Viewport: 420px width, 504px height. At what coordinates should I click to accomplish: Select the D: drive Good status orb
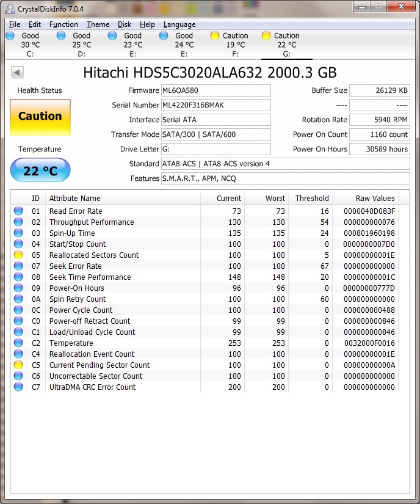(61, 35)
